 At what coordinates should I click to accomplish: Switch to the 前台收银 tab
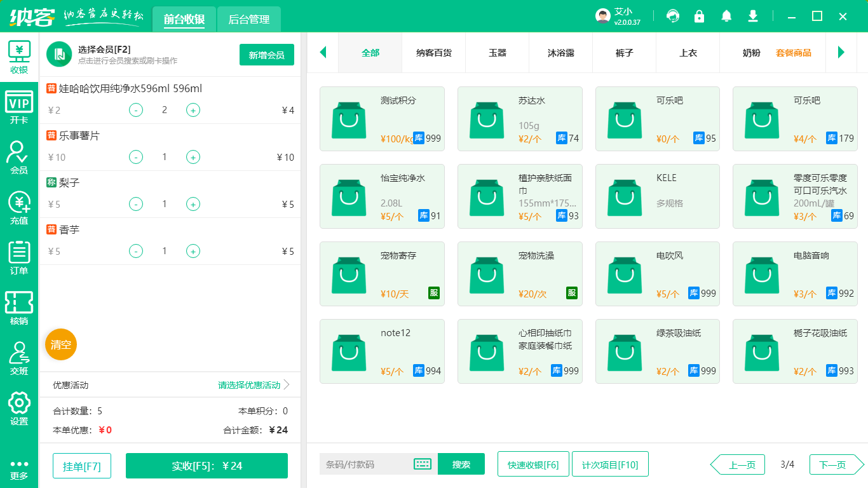[184, 19]
